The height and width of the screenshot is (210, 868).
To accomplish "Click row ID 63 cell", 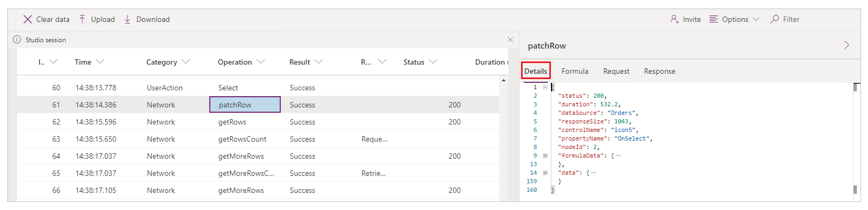I will 56,139.
